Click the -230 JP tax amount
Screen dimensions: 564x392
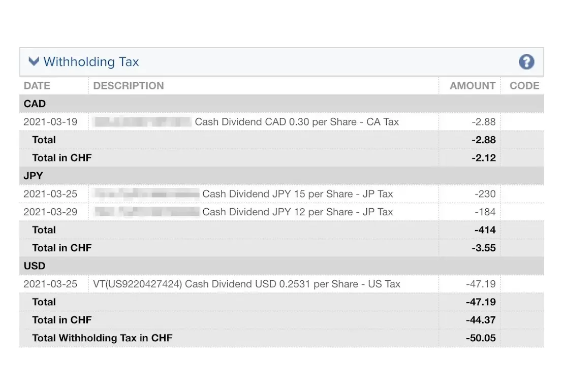click(486, 194)
